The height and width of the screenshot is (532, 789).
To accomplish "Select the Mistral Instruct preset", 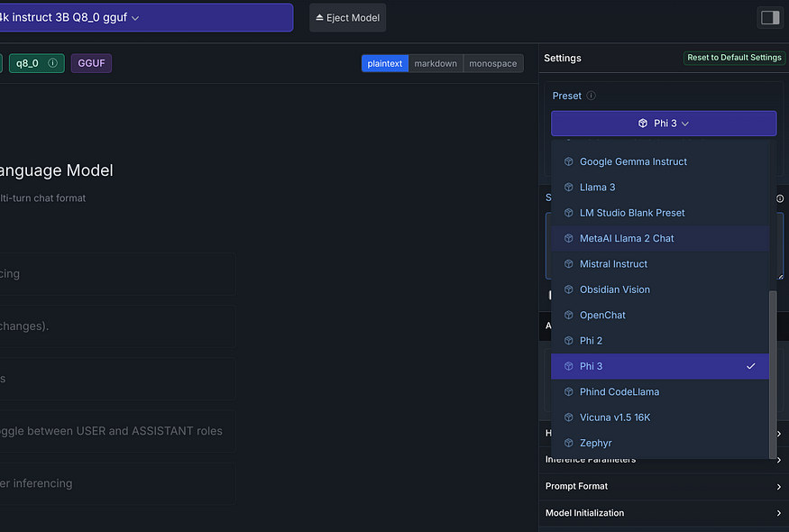I will point(660,264).
